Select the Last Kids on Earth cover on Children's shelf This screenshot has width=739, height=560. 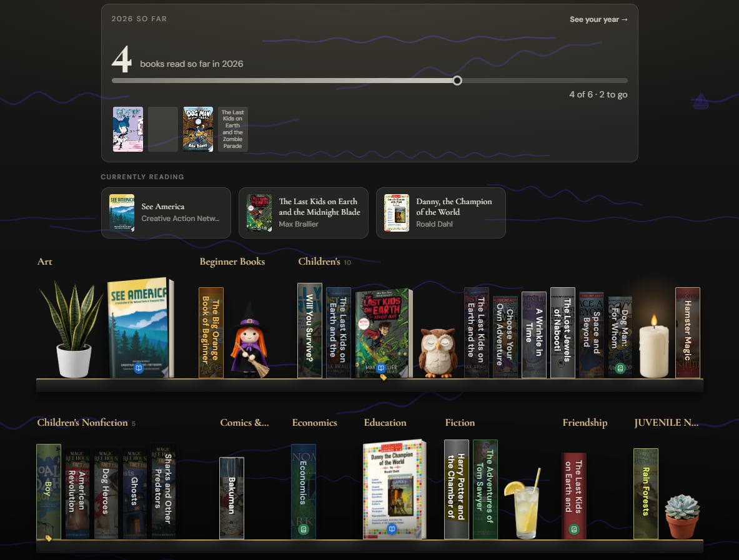click(x=384, y=333)
